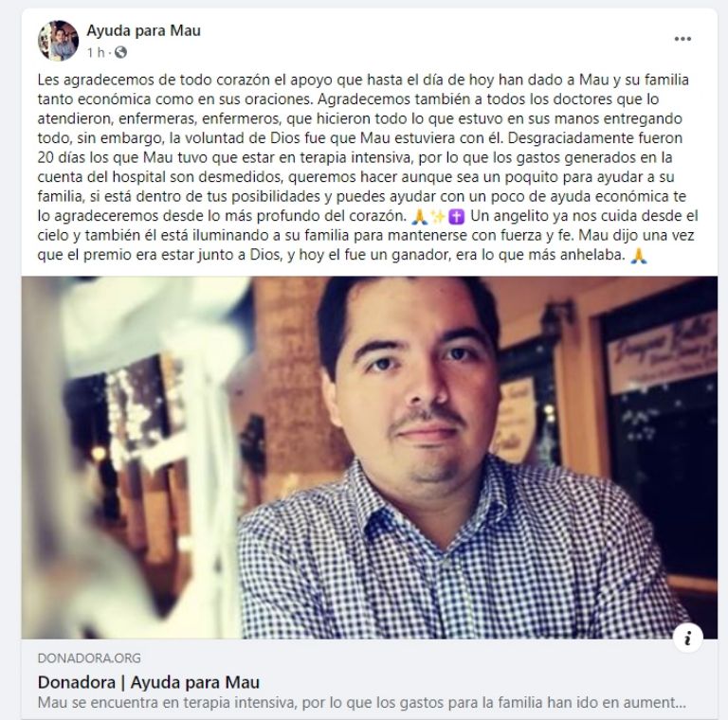Open the Ayuda para Mau page name

pos(143,30)
